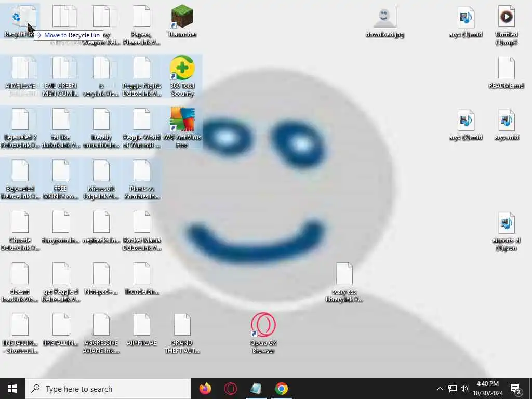Select the EVIL GREEN MEN COMI... file

point(61,76)
